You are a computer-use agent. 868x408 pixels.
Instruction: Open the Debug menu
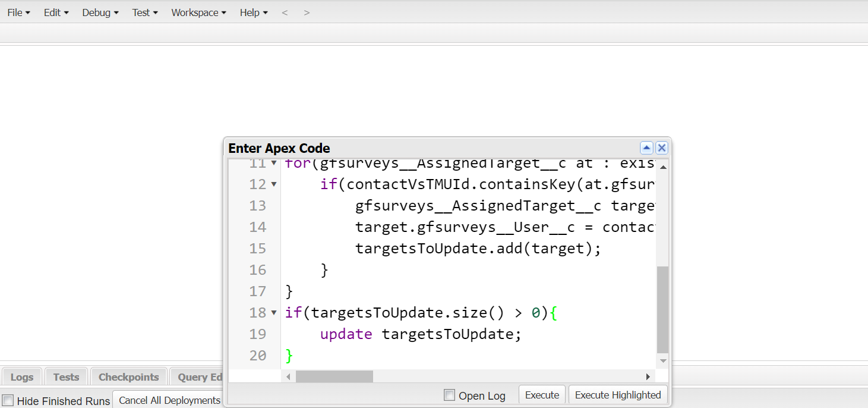coord(100,12)
